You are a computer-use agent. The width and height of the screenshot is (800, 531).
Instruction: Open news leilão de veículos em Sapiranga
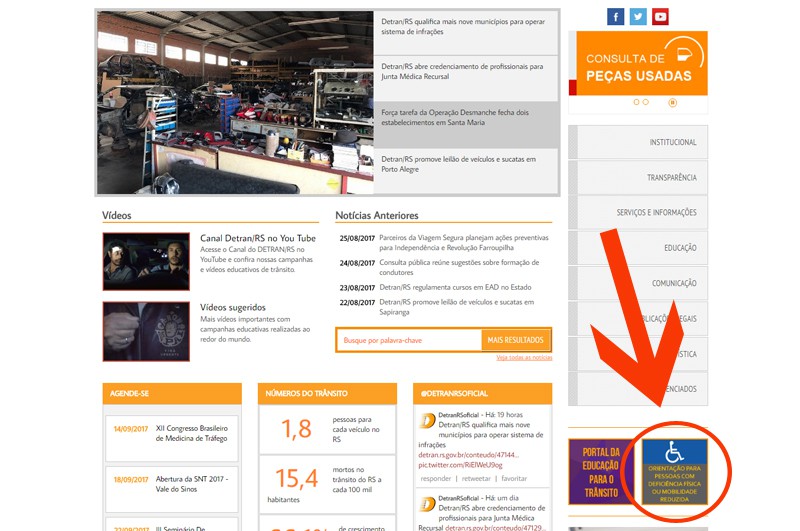click(457, 307)
